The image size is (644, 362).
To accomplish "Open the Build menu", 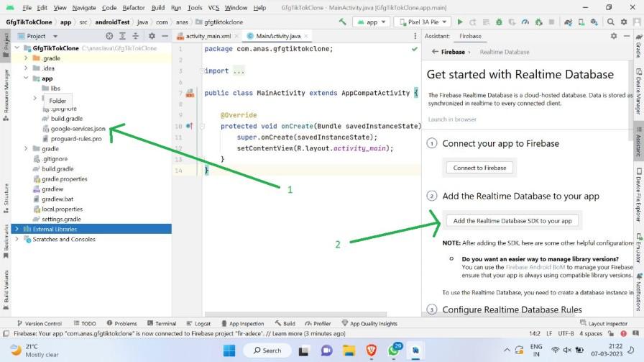I will 157,8.
